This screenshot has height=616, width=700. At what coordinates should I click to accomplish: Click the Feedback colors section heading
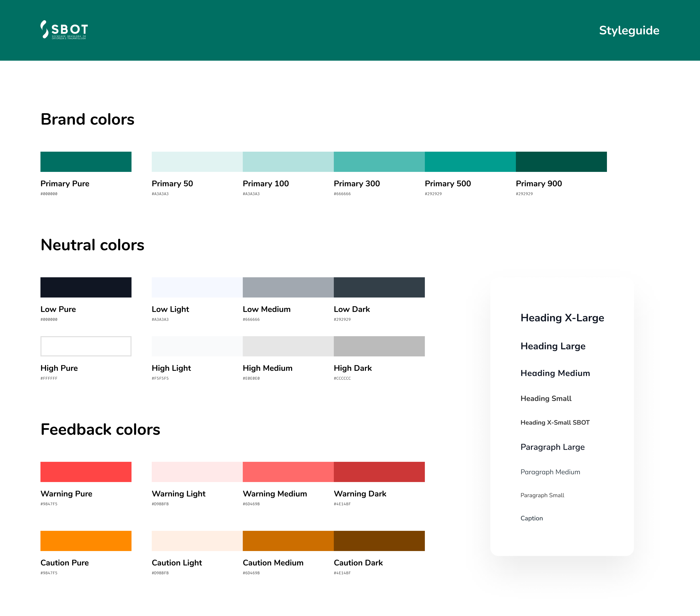tap(100, 429)
